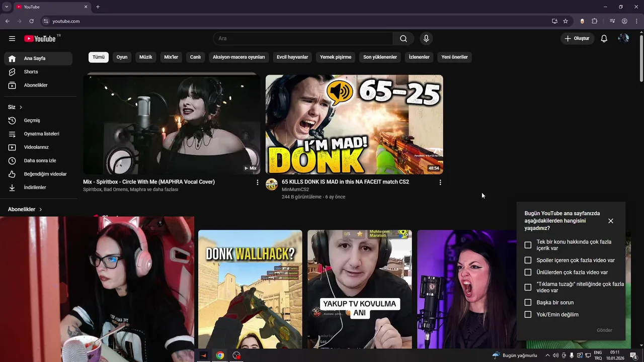Open Geçmiş history in sidebar
Screen dimensions: 644x362
click(38, 121)
